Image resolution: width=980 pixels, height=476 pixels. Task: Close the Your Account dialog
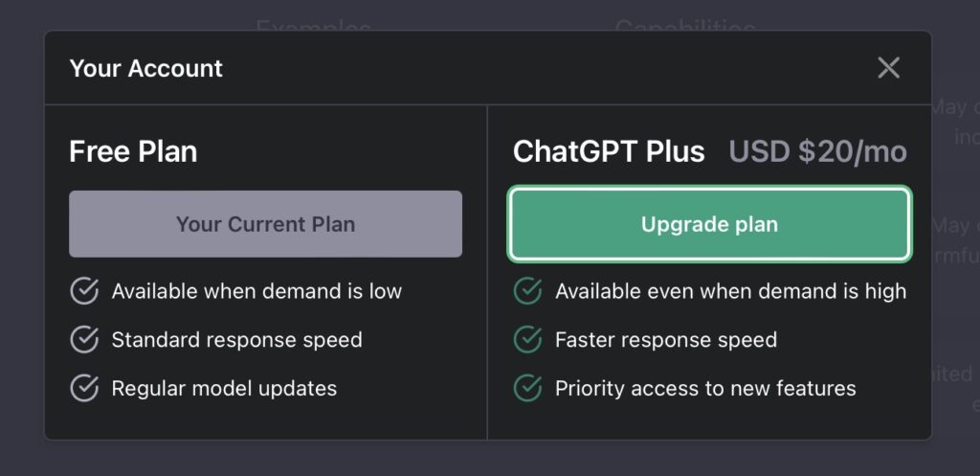[x=888, y=68]
